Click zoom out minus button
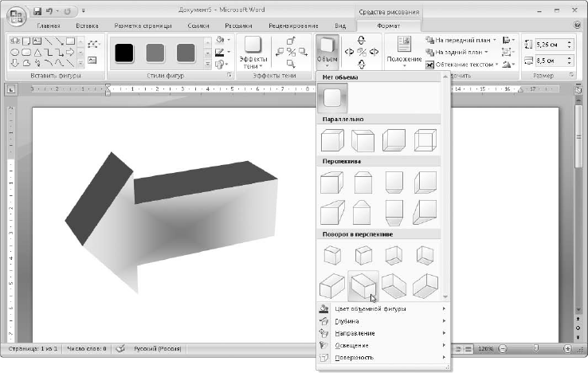This screenshot has width=588, height=373. coord(503,349)
